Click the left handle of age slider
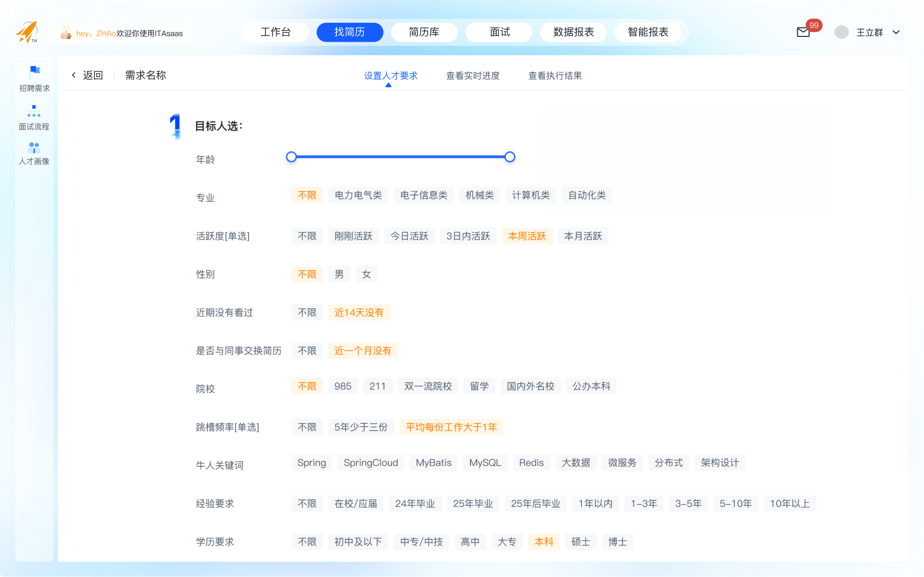 (x=292, y=157)
